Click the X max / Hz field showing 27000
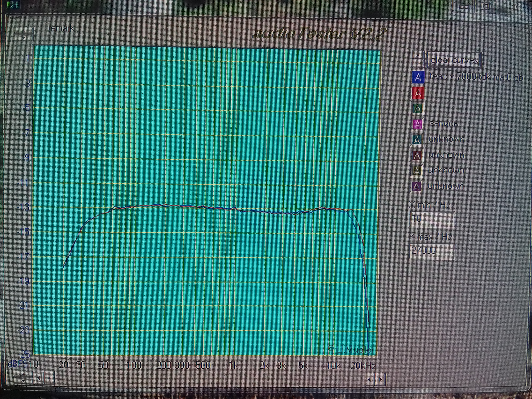Image resolution: width=532 pixels, height=399 pixels. (x=432, y=251)
